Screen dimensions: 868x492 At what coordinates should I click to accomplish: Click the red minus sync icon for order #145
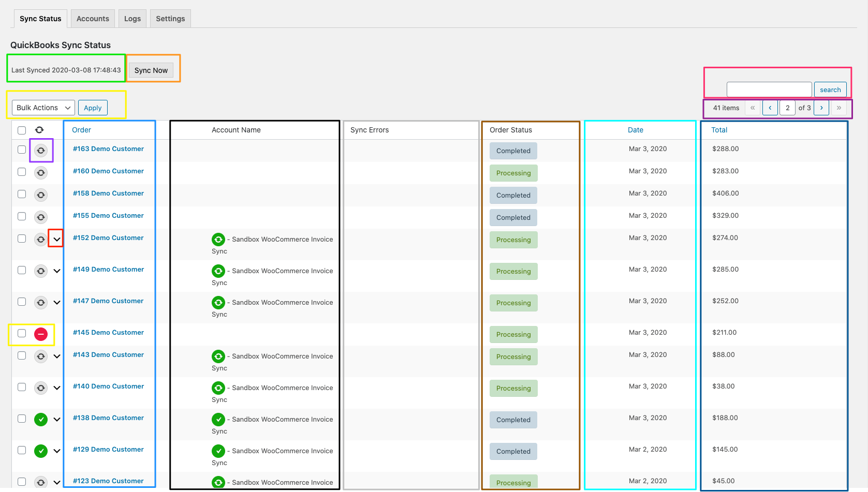coord(41,334)
